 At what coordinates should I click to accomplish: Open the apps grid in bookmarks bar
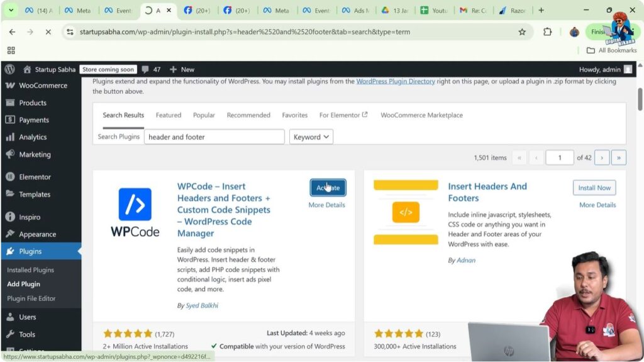click(11, 50)
